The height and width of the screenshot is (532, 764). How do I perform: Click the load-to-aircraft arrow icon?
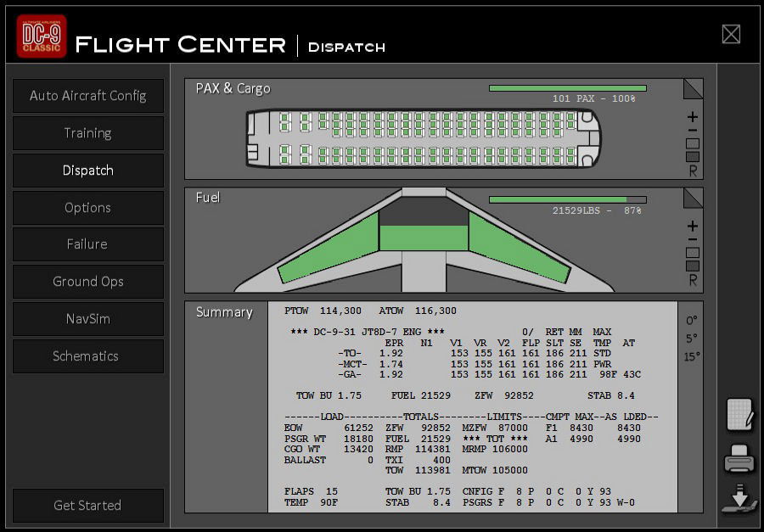coord(739,502)
